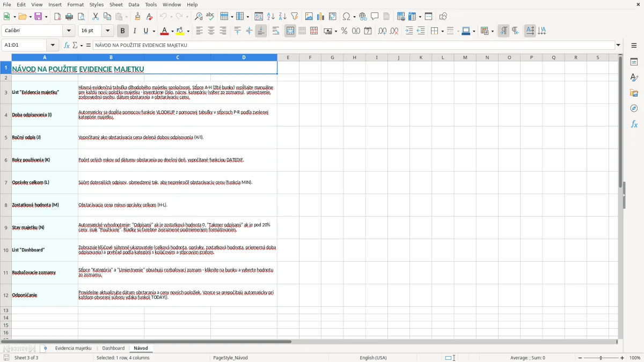
Task: Click PageStyle_Návod in status bar
Action: 230,358
